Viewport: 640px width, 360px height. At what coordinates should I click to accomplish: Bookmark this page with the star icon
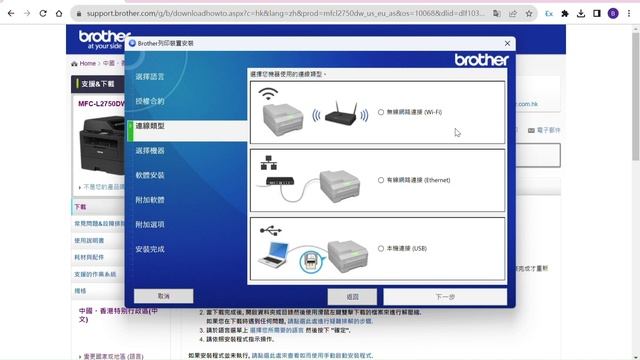[x=529, y=13]
